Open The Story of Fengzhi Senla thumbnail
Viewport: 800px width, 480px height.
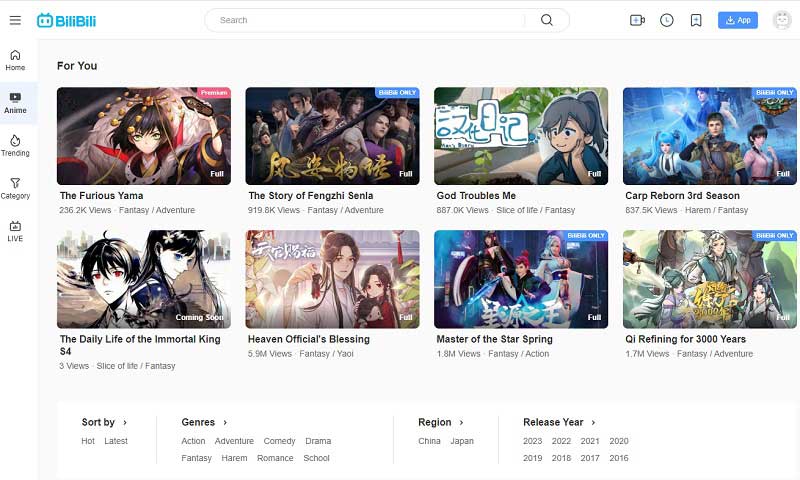click(x=333, y=136)
